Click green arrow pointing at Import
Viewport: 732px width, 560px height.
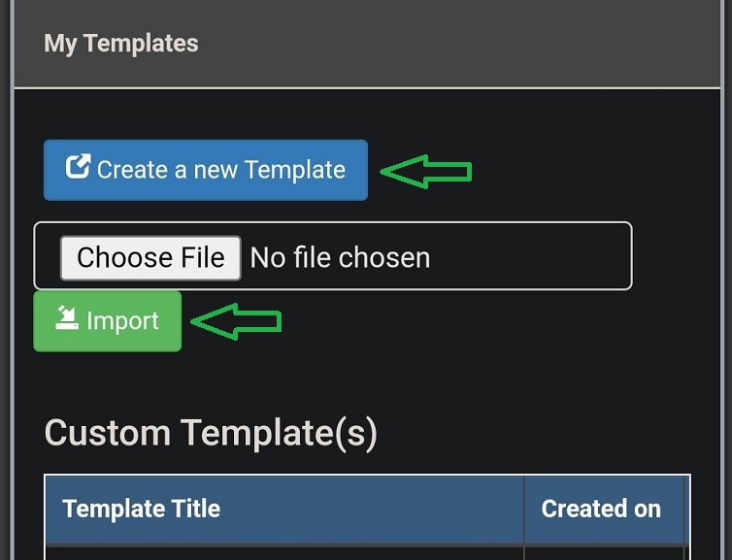[236, 321]
